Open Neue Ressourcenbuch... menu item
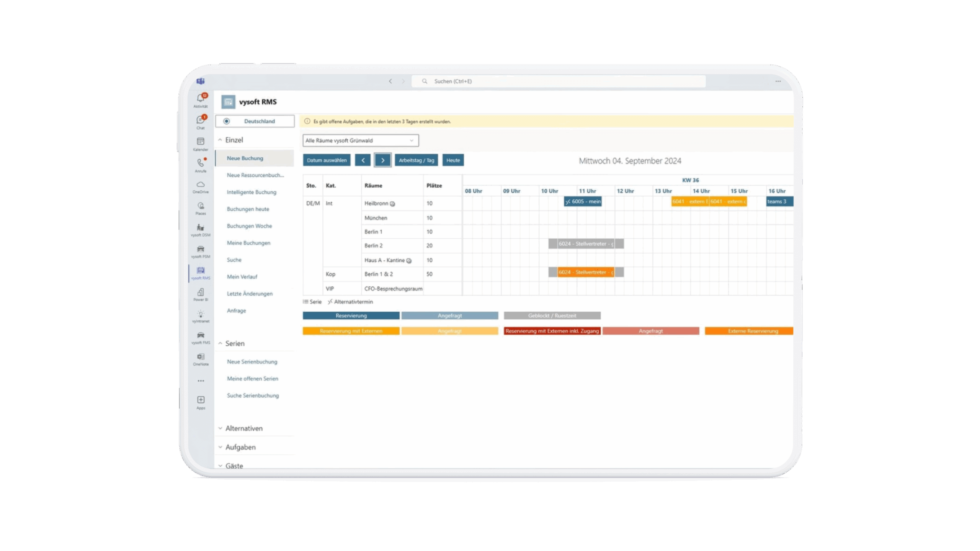This screenshot has height=551, width=980. tap(255, 175)
